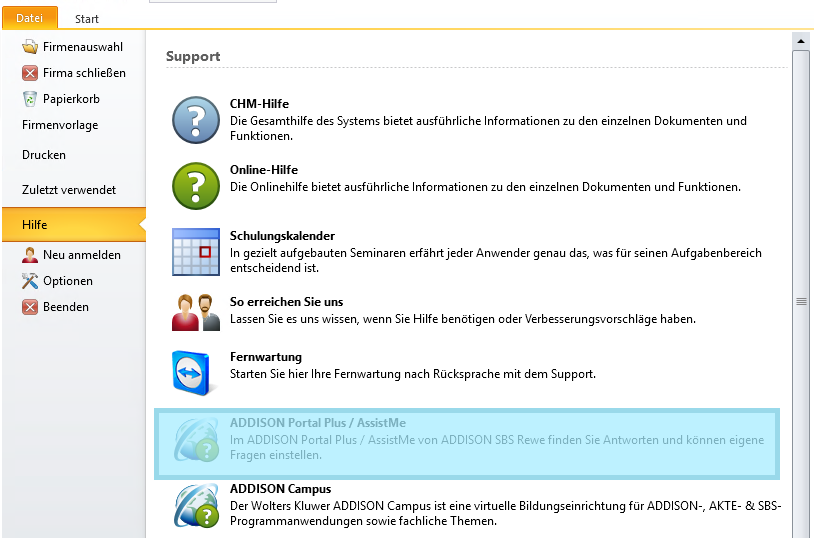814x538 pixels.
Task: Select Drucken in the sidebar
Action: coord(44,155)
